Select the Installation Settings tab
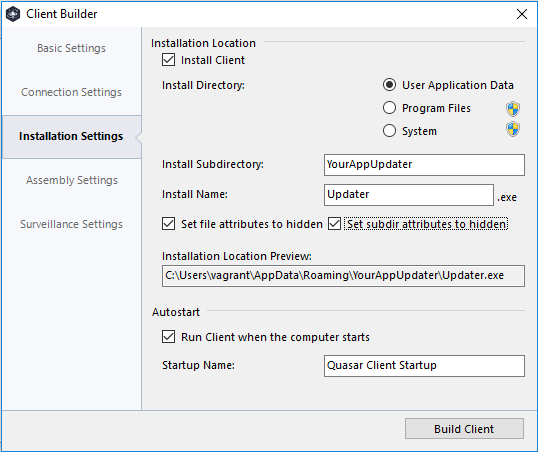538x452 pixels. 71,137
